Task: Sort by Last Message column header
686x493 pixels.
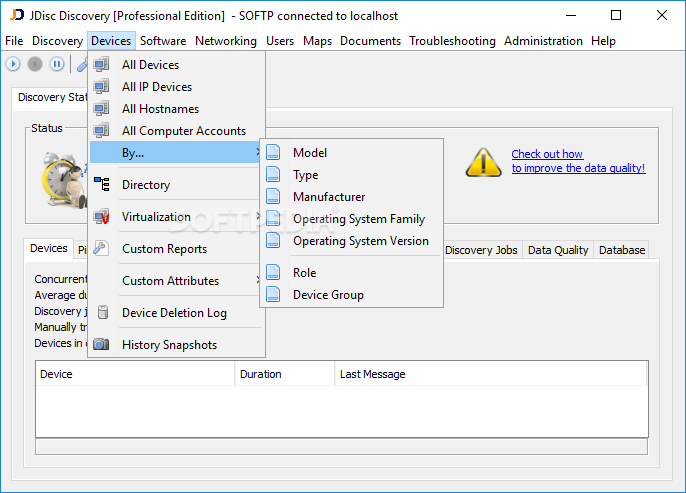Action: [x=491, y=374]
